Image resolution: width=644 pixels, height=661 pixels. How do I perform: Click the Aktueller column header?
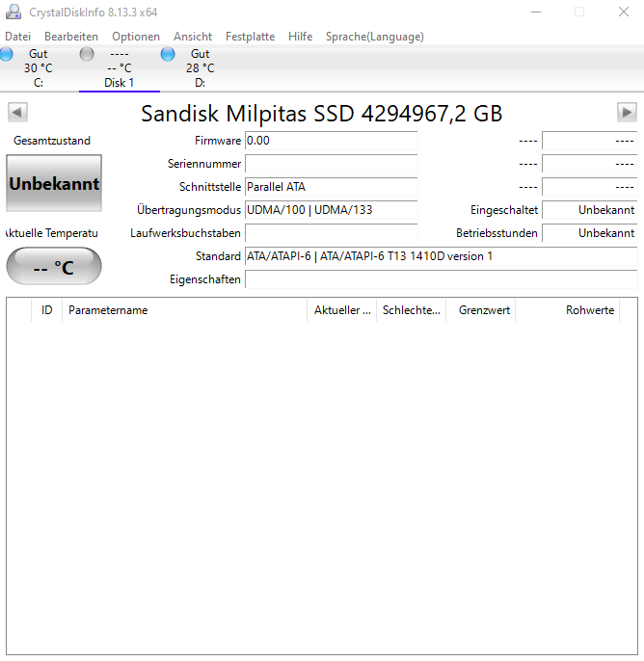point(341,310)
